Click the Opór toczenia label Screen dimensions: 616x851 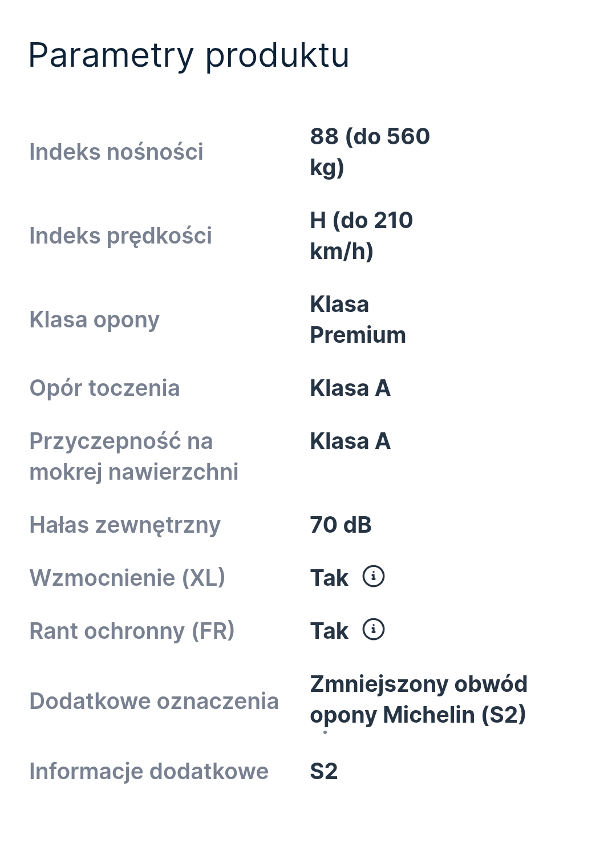(104, 388)
